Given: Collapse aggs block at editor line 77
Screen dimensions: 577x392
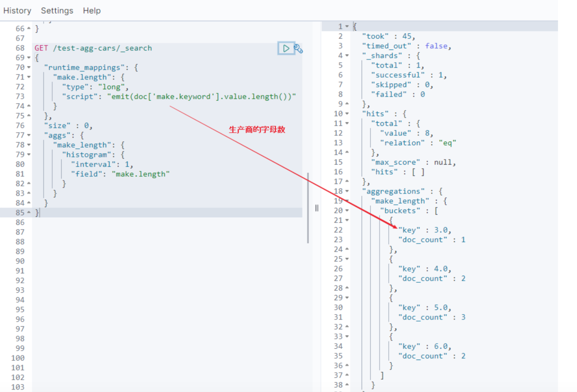Looking at the screenshot, I should (29, 135).
